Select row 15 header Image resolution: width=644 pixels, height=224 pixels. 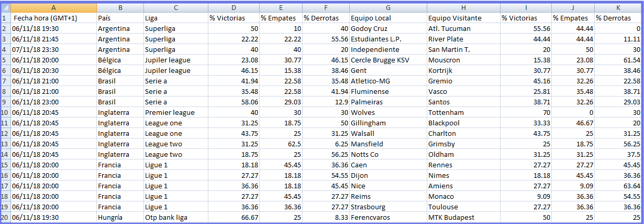6,165
